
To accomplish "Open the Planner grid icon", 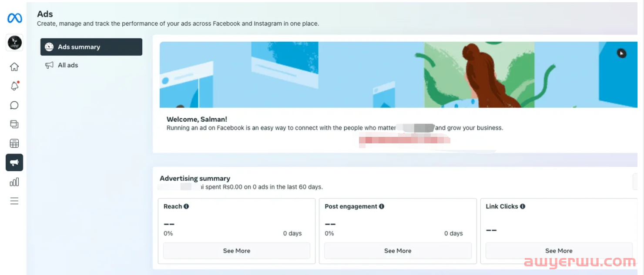I will coord(14,143).
